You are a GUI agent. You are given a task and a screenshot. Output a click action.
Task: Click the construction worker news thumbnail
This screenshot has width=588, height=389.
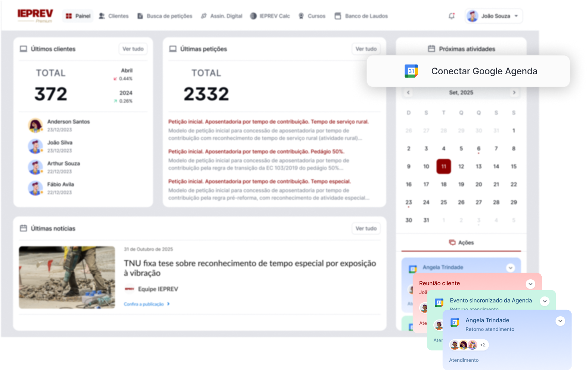67,277
